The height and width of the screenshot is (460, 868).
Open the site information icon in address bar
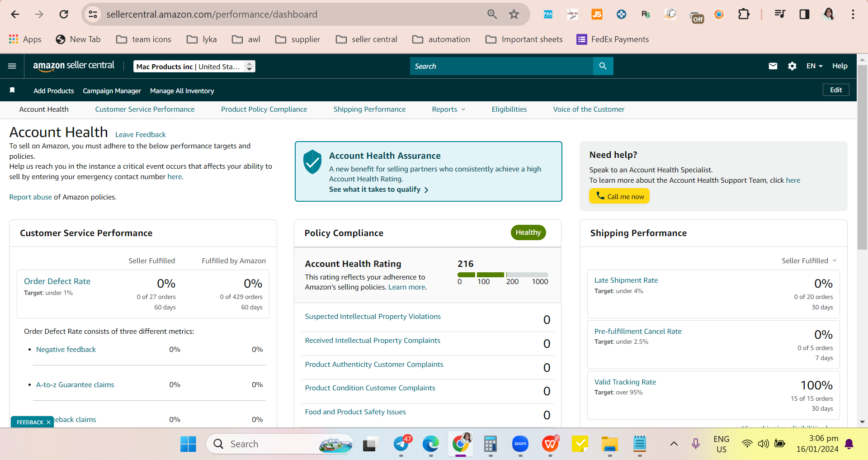point(93,14)
